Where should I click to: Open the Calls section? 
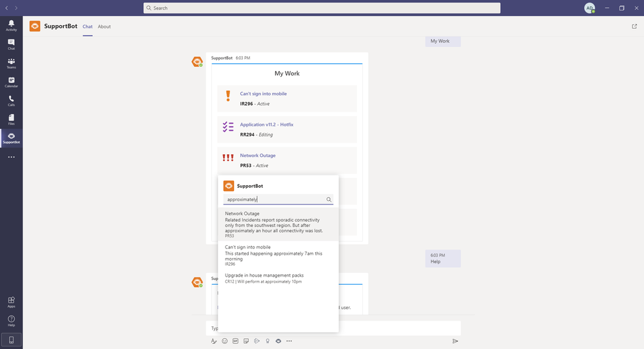pos(11,101)
